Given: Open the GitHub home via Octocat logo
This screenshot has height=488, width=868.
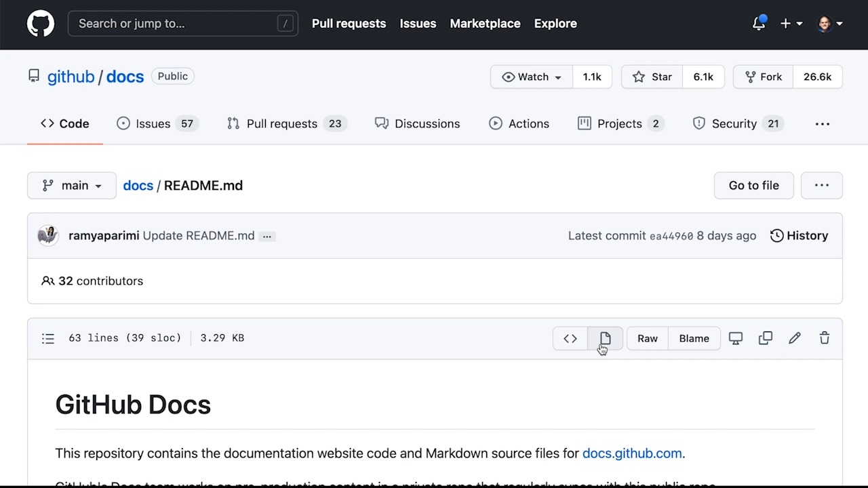Looking at the screenshot, I should tap(40, 23).
